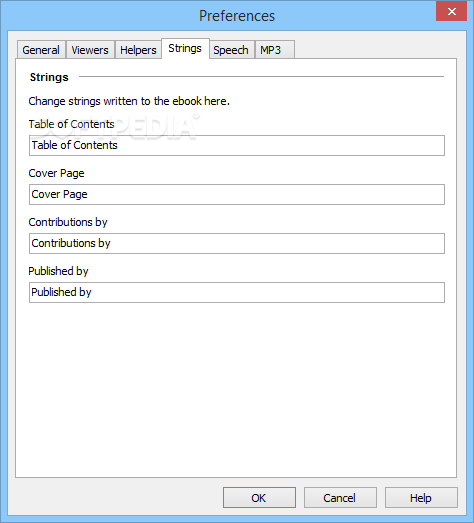This screenshot has height=523, width=474.
Task: Click the Cancel button
Action: click(x=340, y=498)
